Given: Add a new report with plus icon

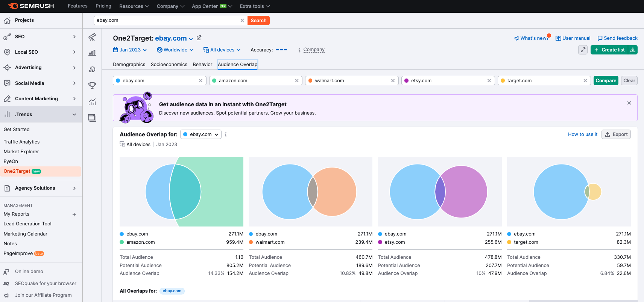Looking at the screenshot, I should point(74,214).
